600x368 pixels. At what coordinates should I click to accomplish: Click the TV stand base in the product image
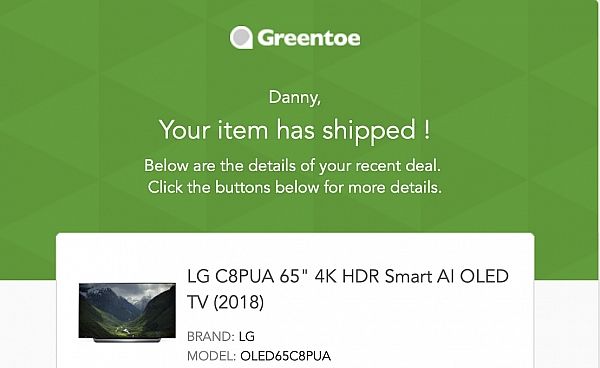(127, 340)
